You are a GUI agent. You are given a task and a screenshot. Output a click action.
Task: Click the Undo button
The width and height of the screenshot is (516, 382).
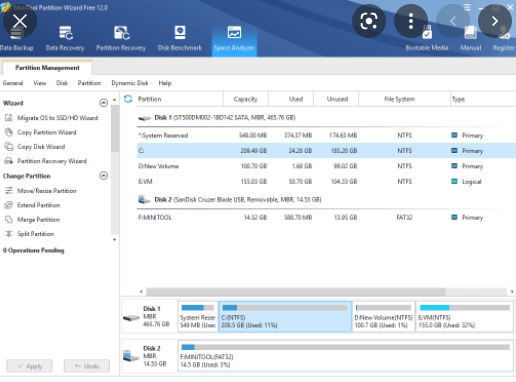point(87,366)
